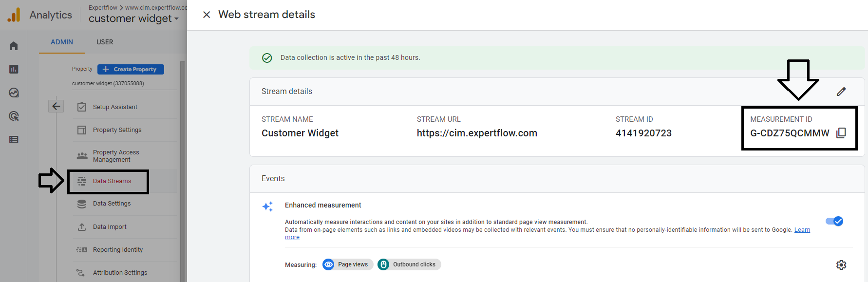This screenshot has height=282, width=868.
Task: Click the back arrow in property column
Action: [x=56, y=106]
